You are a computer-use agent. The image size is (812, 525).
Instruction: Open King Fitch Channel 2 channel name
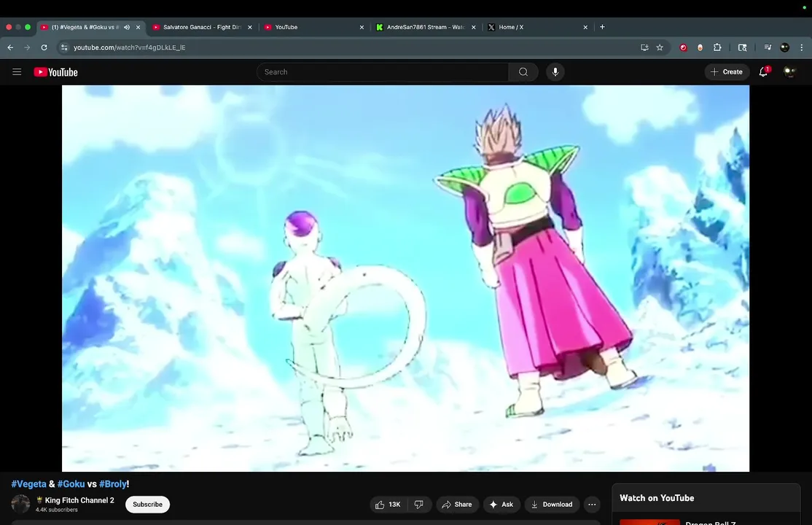pyautogui.click(x=79, y=500)
